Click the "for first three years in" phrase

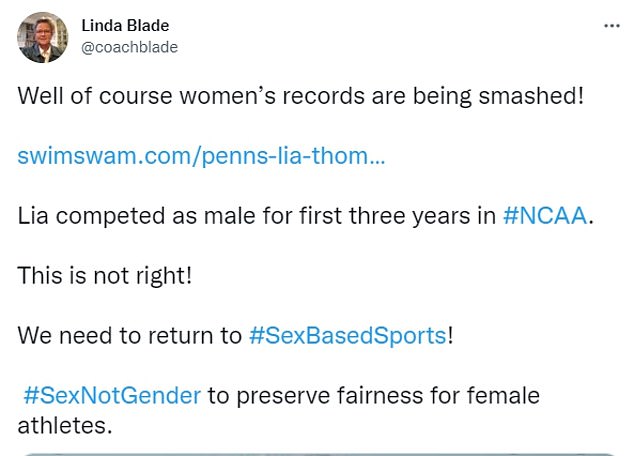(x=378, y=216)
